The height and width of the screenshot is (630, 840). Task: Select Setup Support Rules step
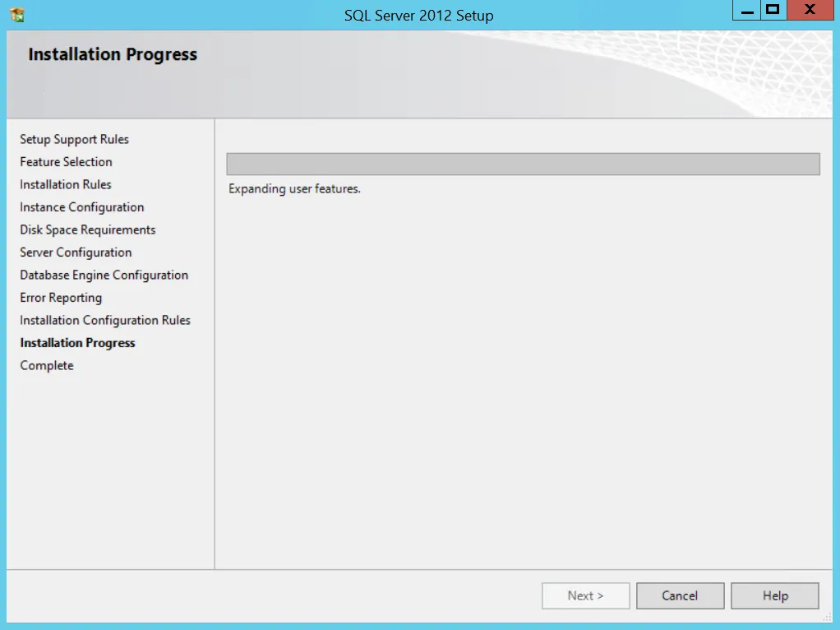[75, 139]
